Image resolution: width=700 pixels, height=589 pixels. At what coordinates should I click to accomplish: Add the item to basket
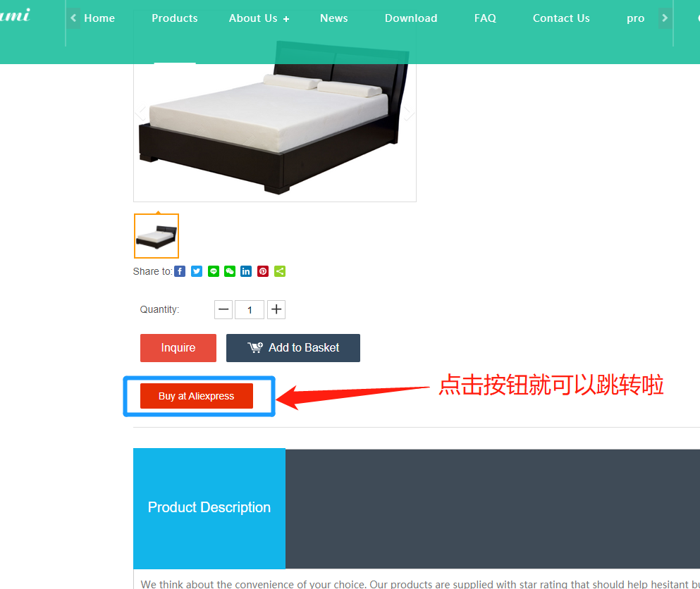(293, 348)
